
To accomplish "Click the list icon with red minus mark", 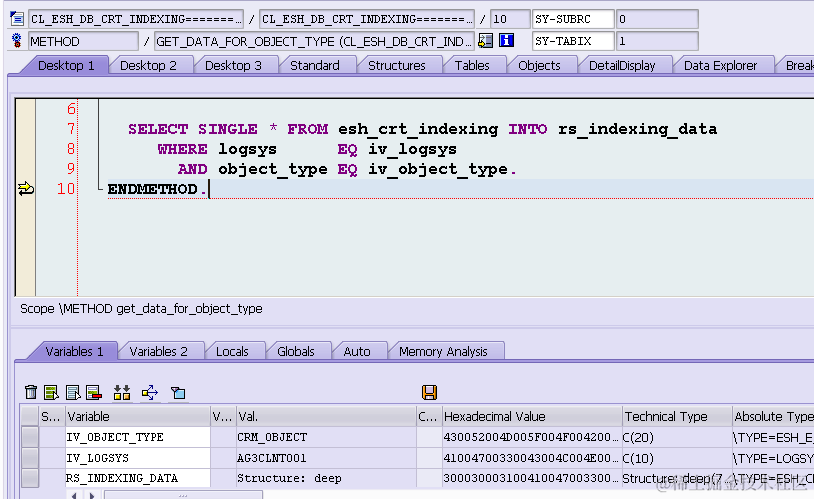I will tap(94, 393).
